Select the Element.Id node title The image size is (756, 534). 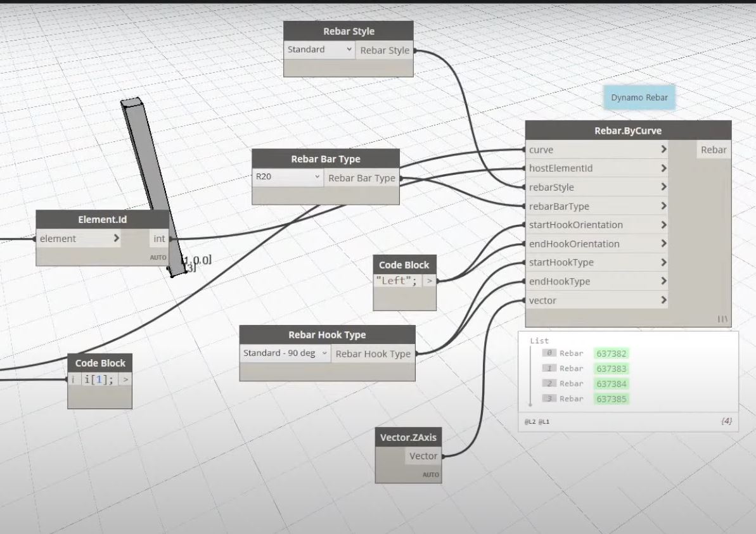[x=102, y=220]
